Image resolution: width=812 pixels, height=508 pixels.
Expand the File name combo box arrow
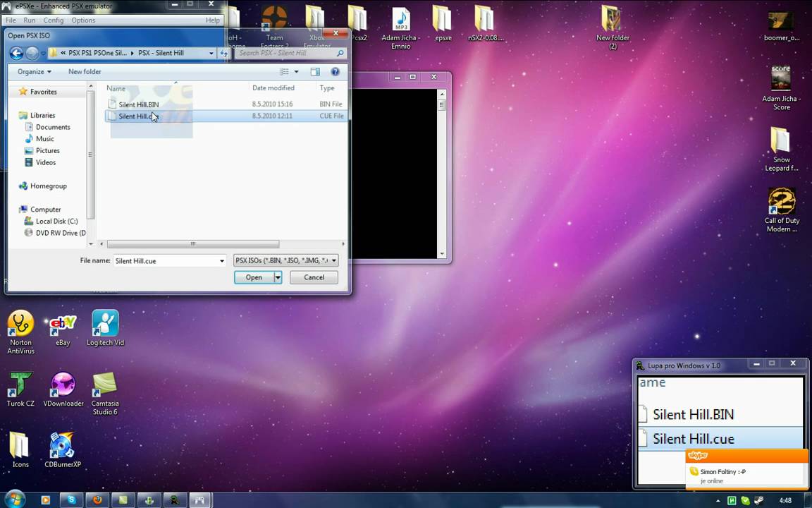tap(221, 261)
